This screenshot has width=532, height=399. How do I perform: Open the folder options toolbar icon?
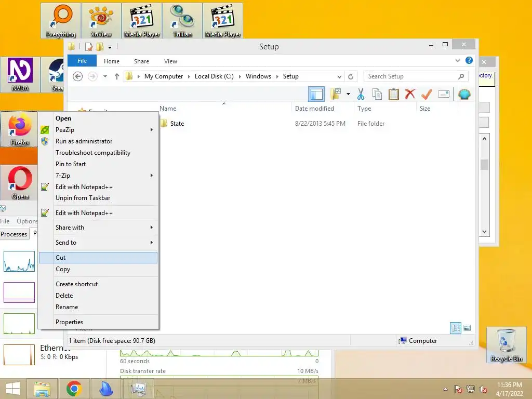tap(336, 94)
